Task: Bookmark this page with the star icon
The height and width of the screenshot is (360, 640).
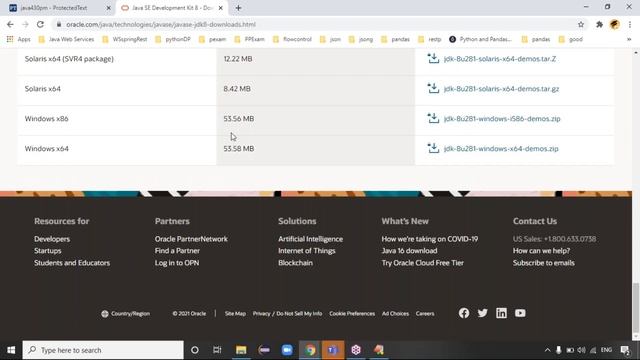Action: coord(581,24)
